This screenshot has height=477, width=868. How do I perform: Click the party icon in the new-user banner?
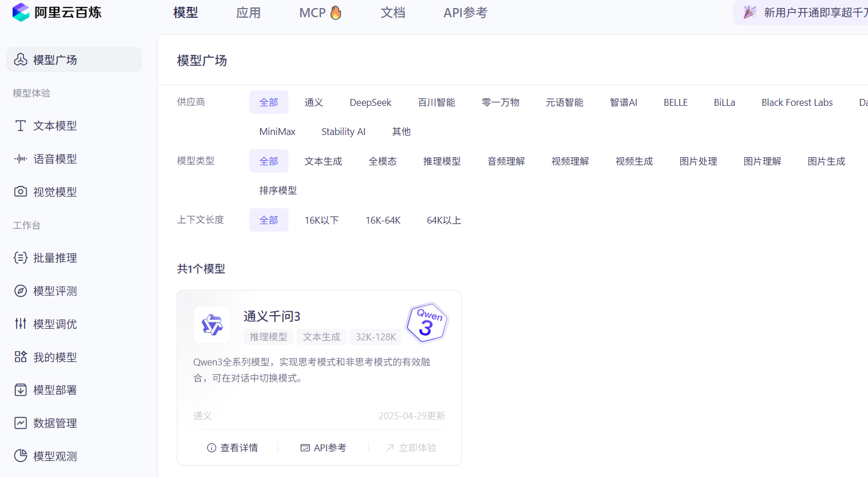click(750, 12)
